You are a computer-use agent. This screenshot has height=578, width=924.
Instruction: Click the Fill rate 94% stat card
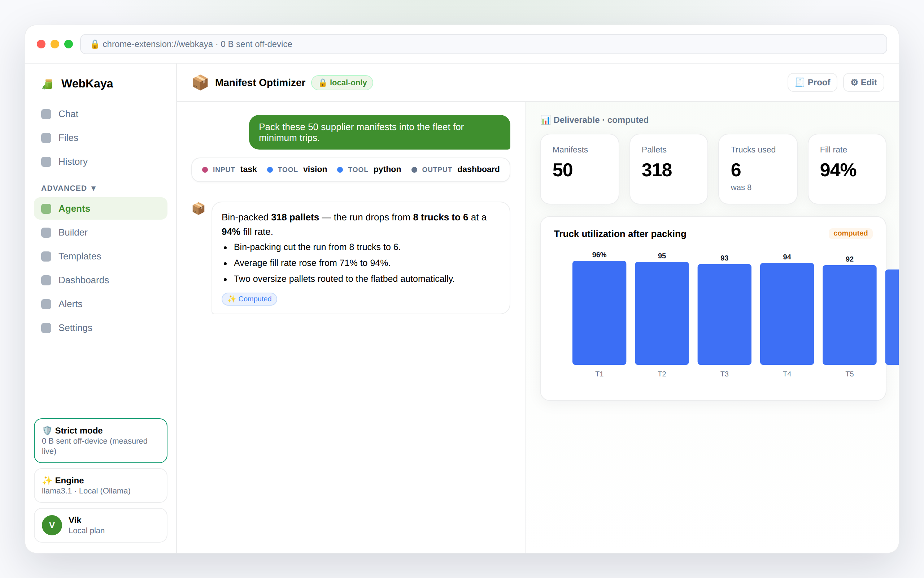click(x=847, y=169)
